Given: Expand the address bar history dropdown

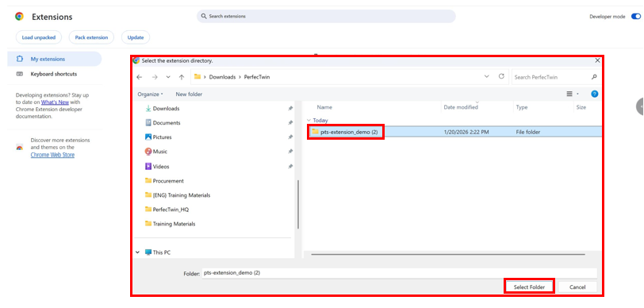Looking at the screenshot, I should [487, 76].
